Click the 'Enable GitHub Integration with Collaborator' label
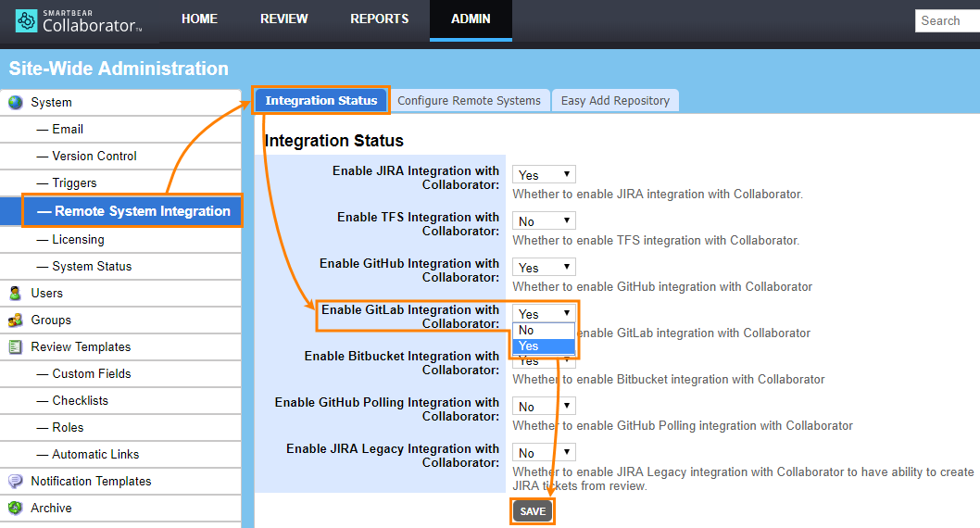 click(409, 270)
